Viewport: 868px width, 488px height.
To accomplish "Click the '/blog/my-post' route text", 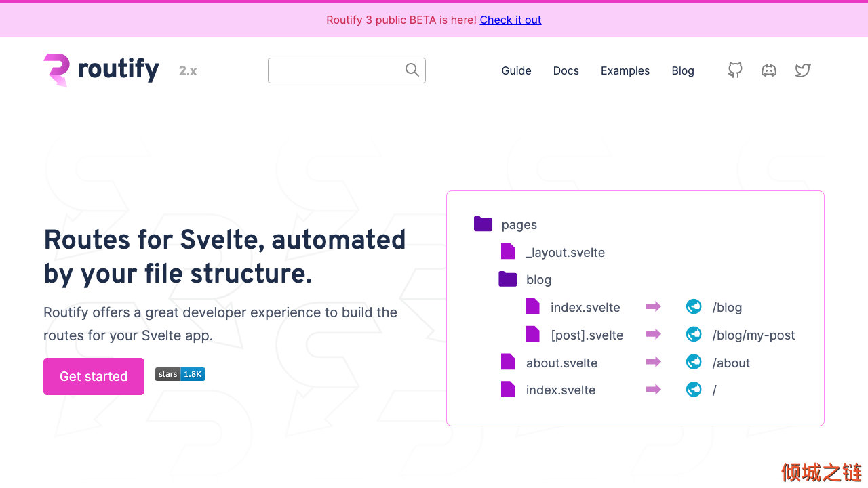I will (x=753, y=335).
